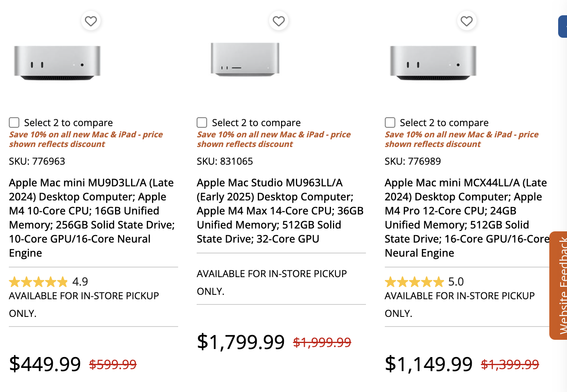
Task: Click the first Mac mini product image
Action: point(56,62)
